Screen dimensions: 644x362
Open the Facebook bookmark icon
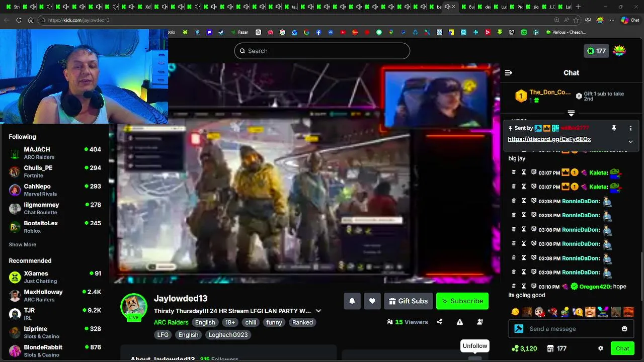[x=319, y=32]
